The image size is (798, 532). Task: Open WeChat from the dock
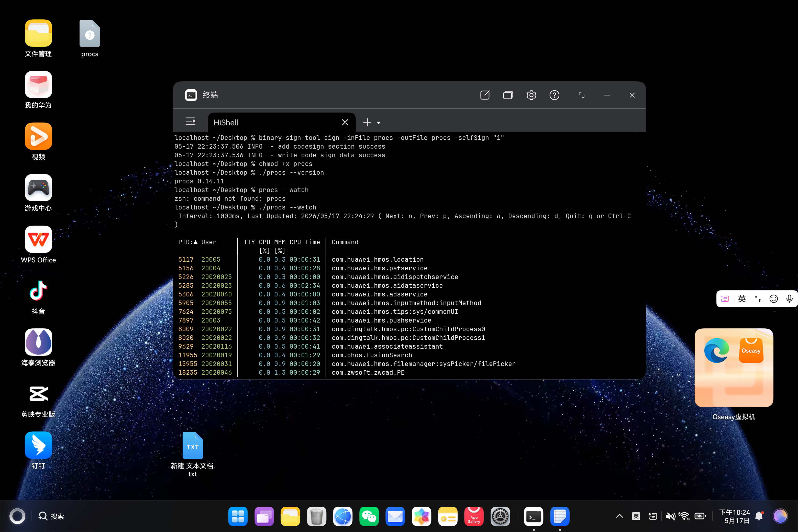(369, 516)
